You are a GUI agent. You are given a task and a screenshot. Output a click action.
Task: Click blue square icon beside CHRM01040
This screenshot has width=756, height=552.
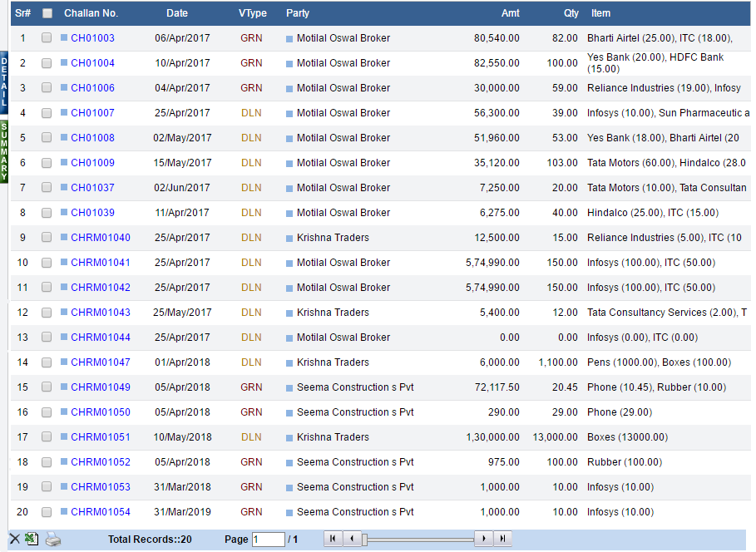pos(64,237)
